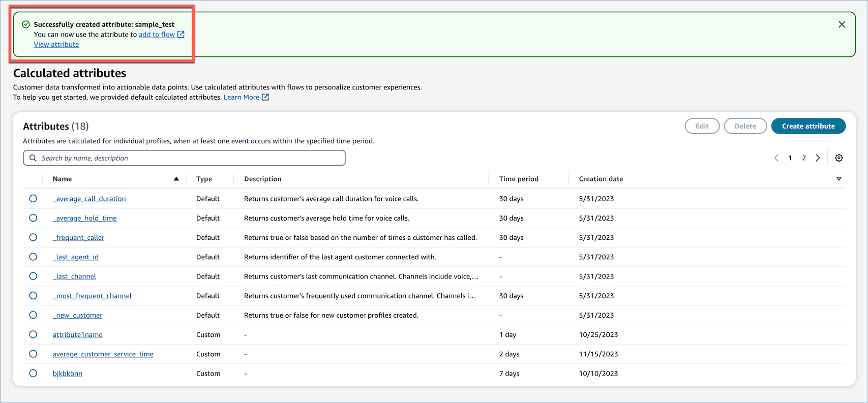The image size is (868, 403).
Task: Open table preferences gear icon
Action: point(839,158)
